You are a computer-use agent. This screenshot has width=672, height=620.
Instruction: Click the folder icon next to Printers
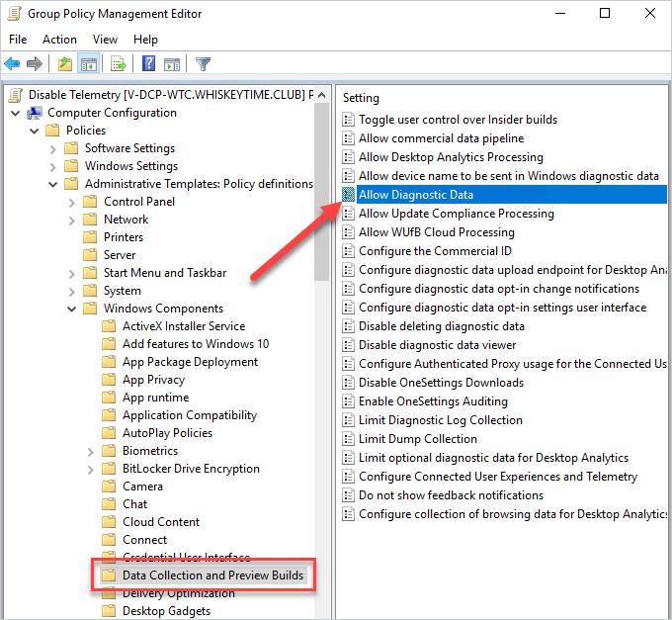[x=90, y=237]
